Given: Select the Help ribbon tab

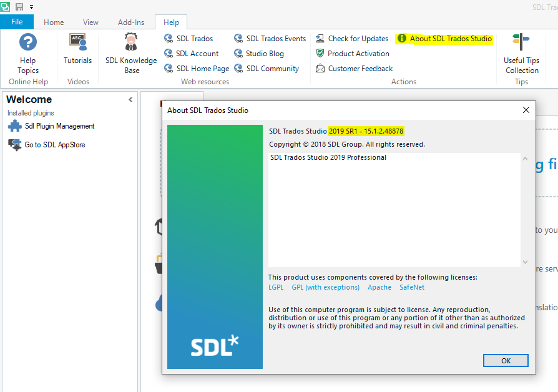Looking at the screenshot, I should (x=171, y=22).
